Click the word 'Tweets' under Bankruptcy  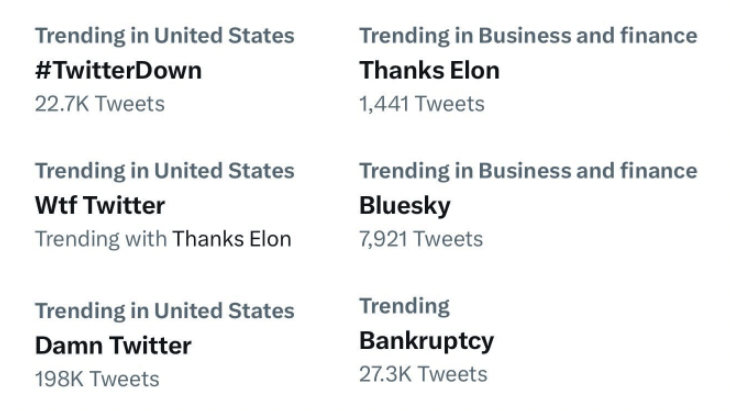pyautogui.click(x=452, y=374)
